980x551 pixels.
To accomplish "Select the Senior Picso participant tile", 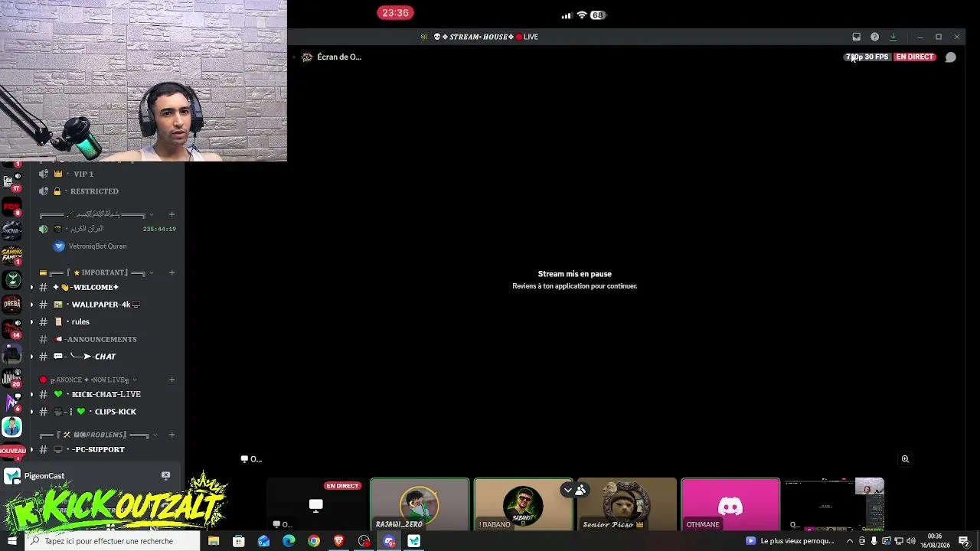I will [627, 504].
